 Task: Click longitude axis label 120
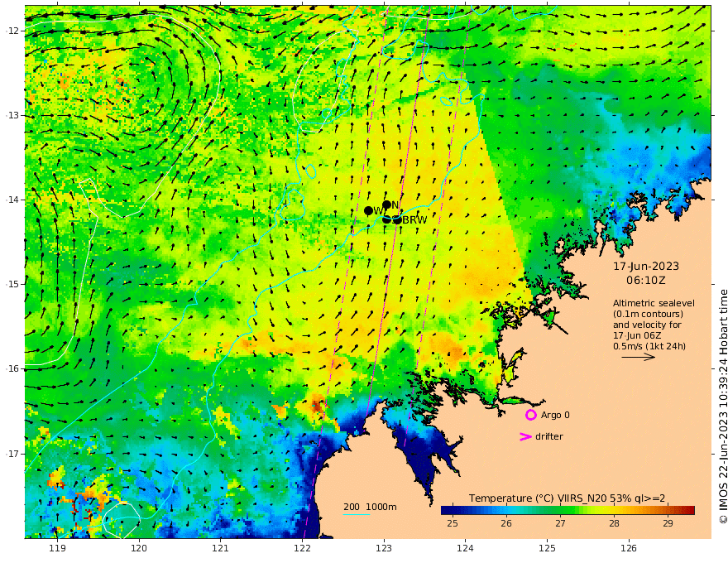point(139,548)
